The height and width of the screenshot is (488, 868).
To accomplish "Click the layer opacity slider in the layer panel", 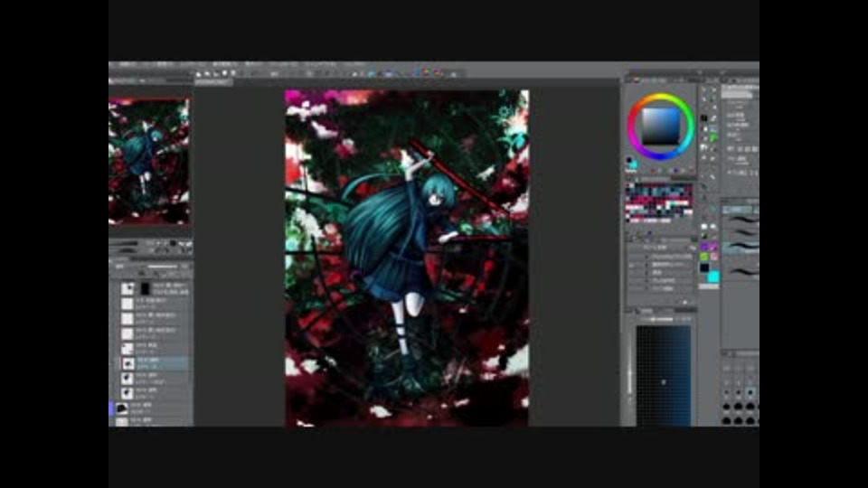I will pos(162,266).
